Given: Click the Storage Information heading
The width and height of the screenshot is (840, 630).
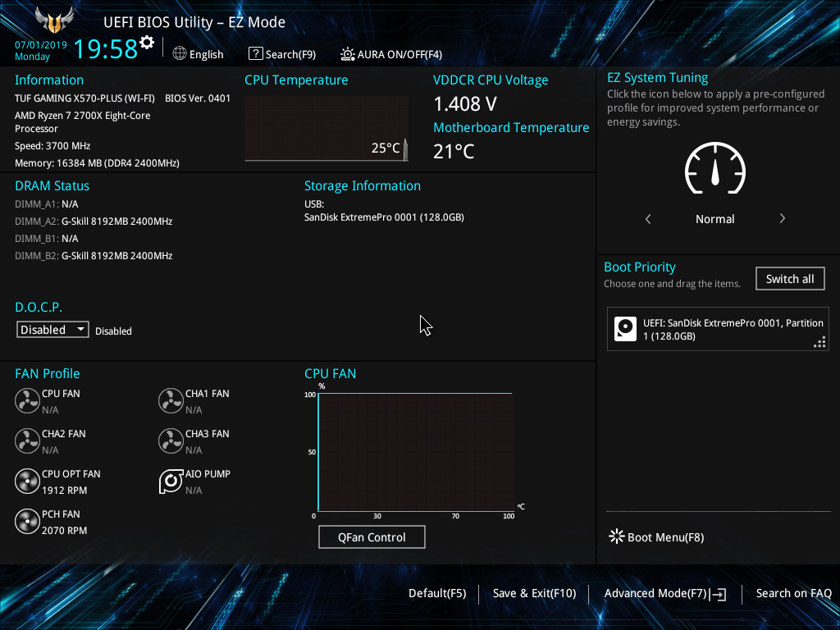Looking at the screenshot, I should tap(363, 186).
